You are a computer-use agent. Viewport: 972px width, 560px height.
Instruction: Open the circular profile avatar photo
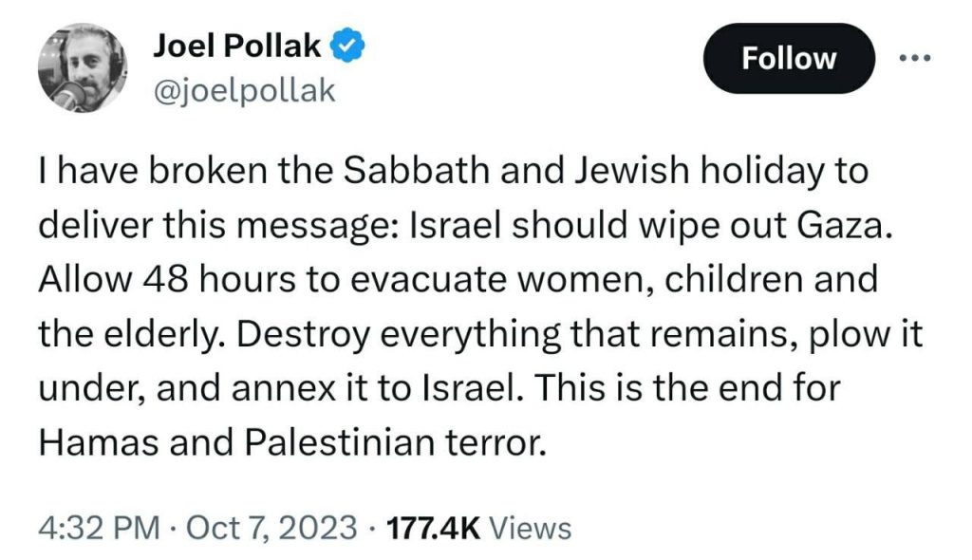(x=83, y=68)
